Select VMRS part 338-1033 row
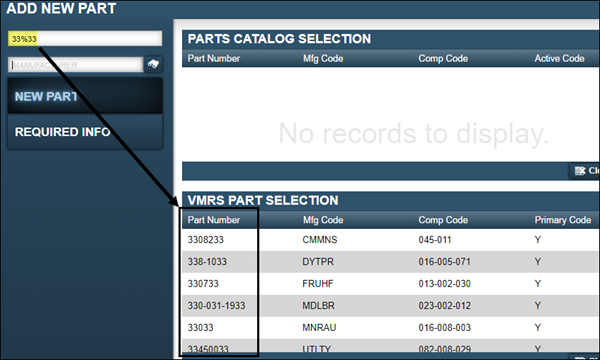This screenshot has height=360, width=600. click(391, 262)
